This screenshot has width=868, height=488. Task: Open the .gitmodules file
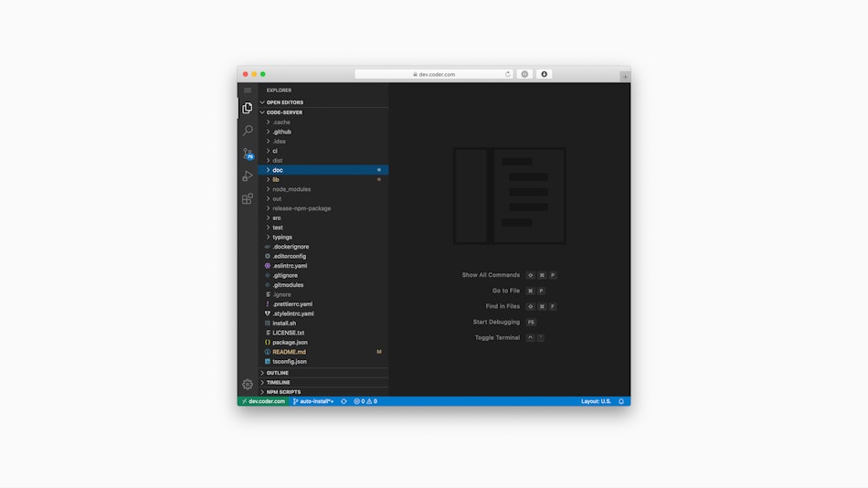pyautogui.click(x=323, y=285)
